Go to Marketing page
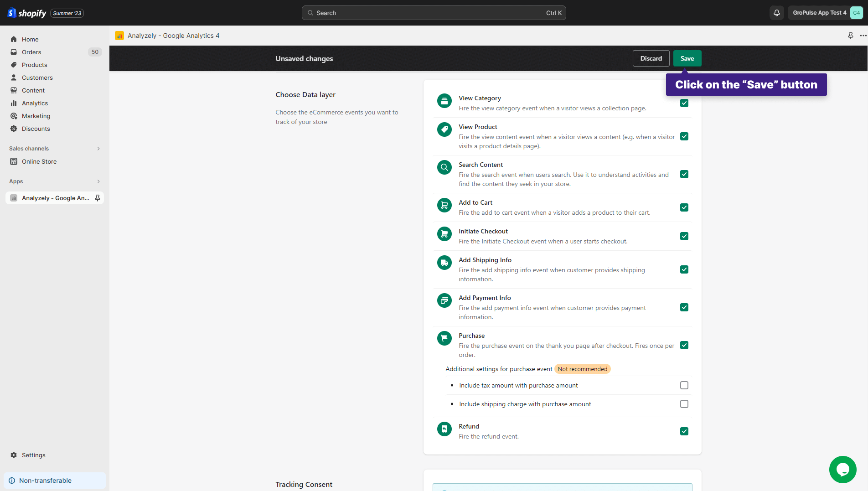Screen dimensions: 868x491 [55, 116]
